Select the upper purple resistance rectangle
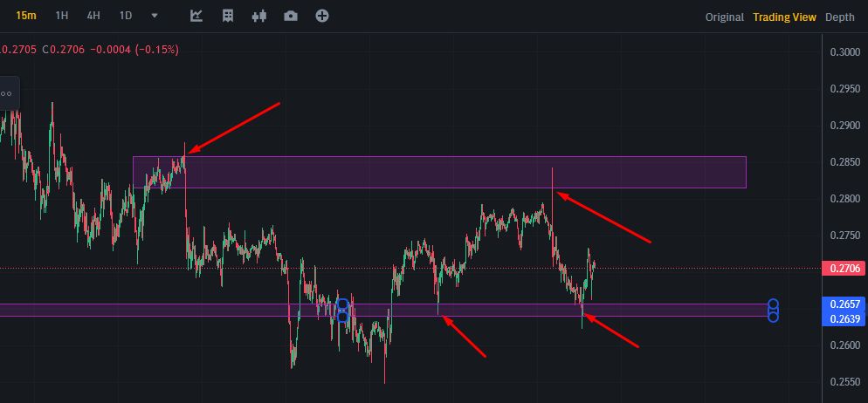 (x=439, y=172)
